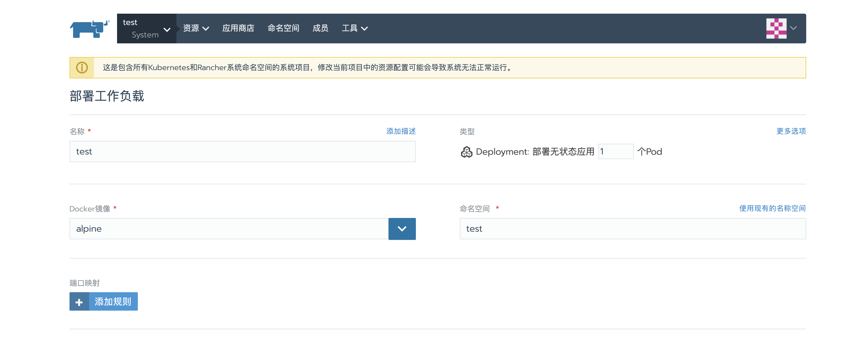Focus the Pod count input
The width and height of the screenshot is (868, 351).
tap(616, 151)
